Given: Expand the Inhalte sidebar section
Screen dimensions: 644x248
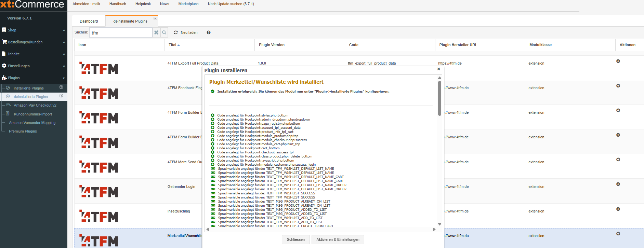Looking at the screenshot, I should tap(34, 54).
